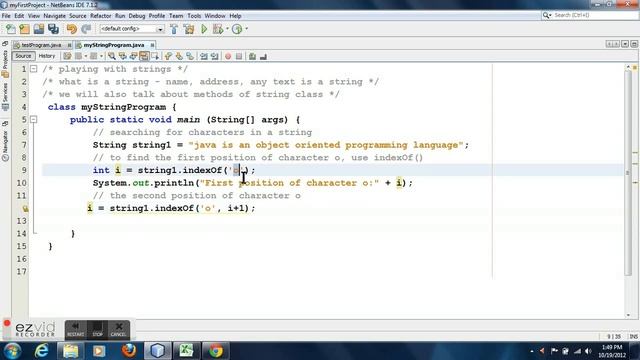
Task: Open the Profile Project dropdown arrow
Action: pos(247,29)
